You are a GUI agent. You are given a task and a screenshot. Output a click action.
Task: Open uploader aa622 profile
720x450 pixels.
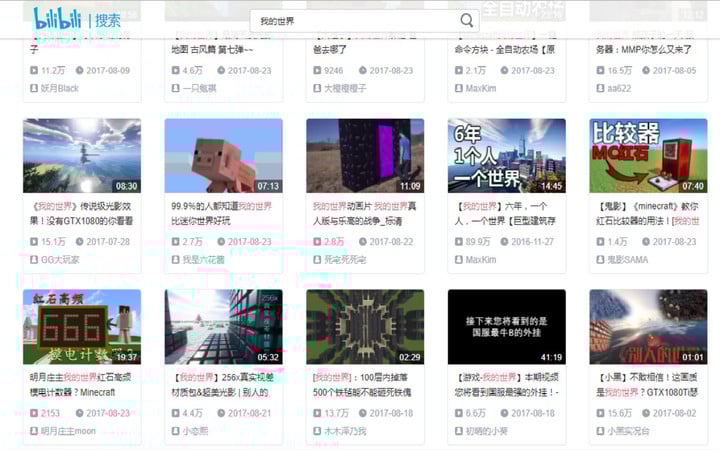[x=619, y=88]
